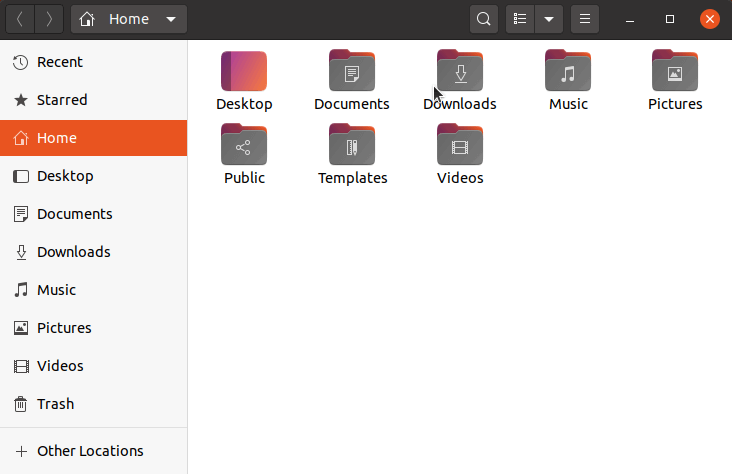The height and width of the screenshot is (474, 732).
Task: Select Home in the sidebar
Action: (x=93, y=138)
